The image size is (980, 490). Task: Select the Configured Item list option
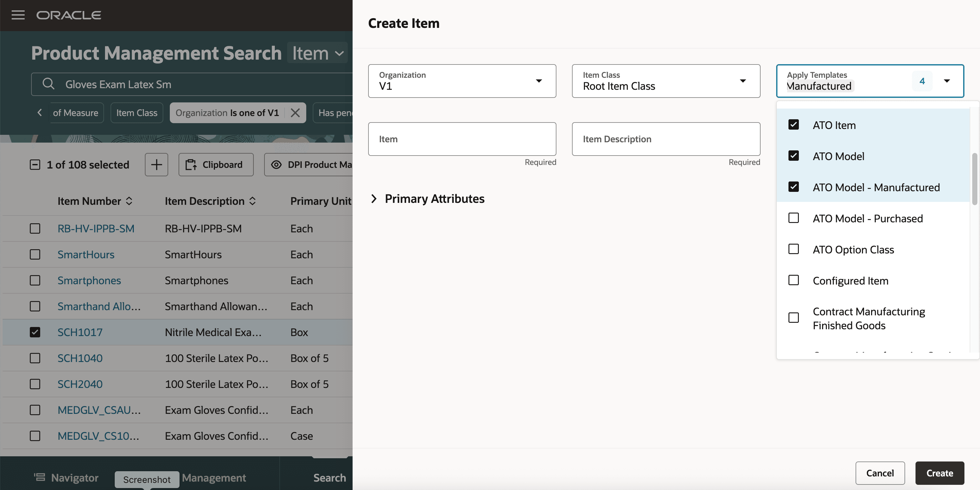click(x=850, y=281)
